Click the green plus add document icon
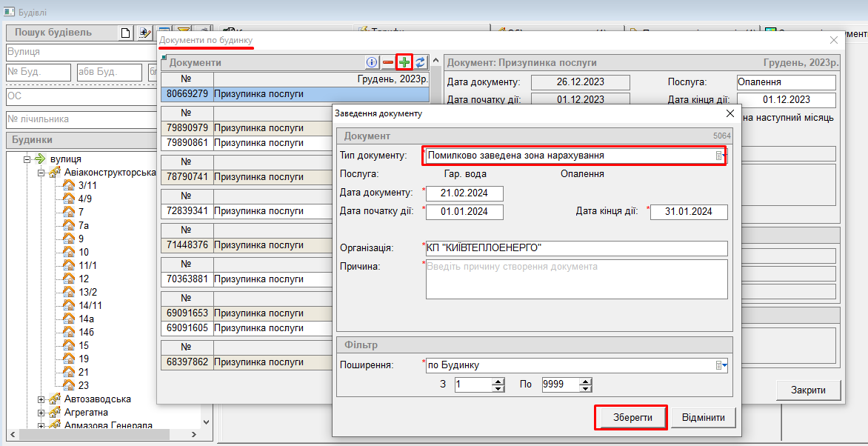Viewport: 868px width, 446px height. pos(404,62)
